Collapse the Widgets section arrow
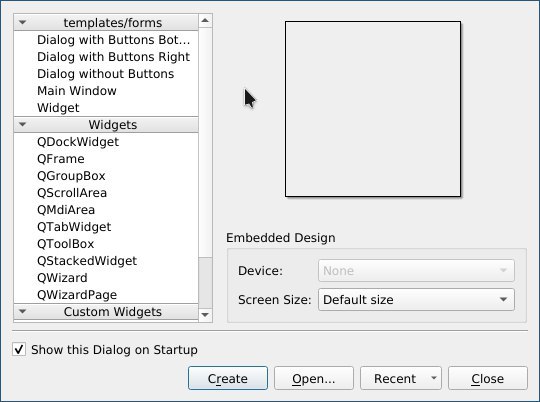The image size is (540, 402). [22, 124]
